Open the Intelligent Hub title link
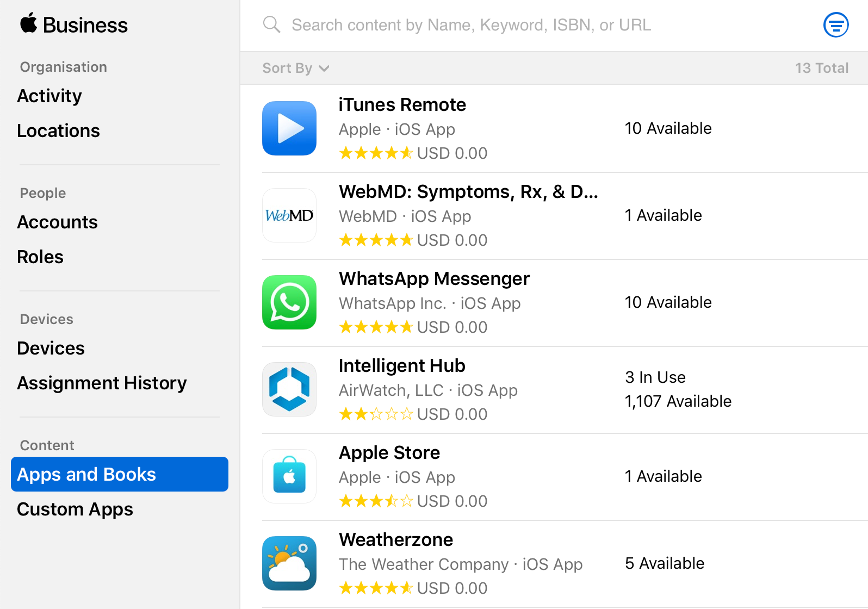 tap(402, 365)
